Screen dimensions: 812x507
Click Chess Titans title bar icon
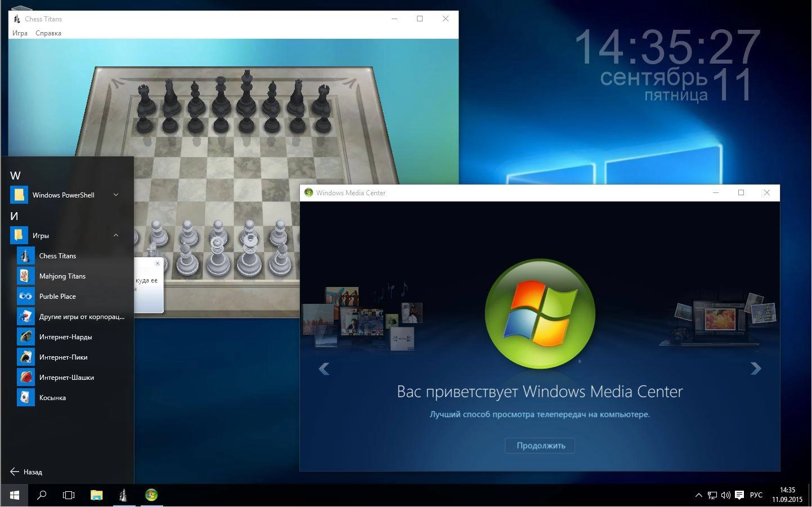tap(16, 19)
